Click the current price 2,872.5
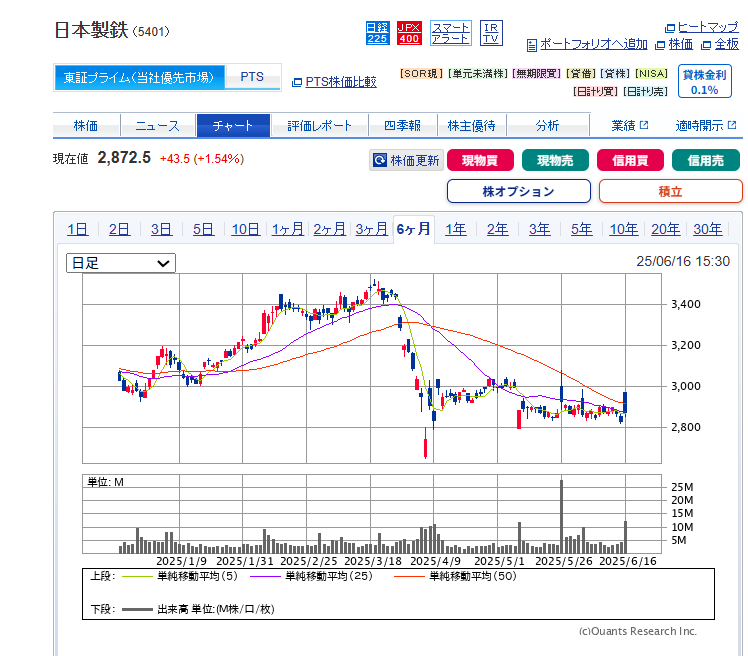The width and height of the screenshot is (748, 656). point(124,157)
